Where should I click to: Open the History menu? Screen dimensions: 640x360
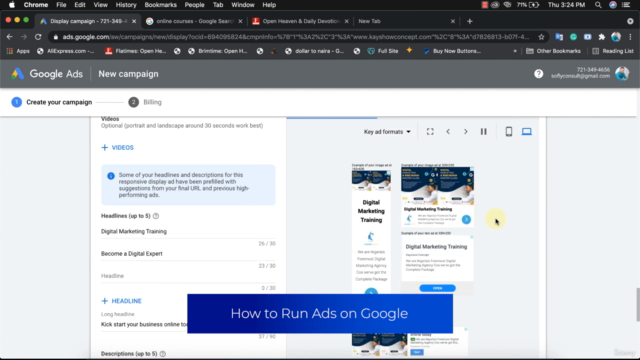(x=126, y=5)
